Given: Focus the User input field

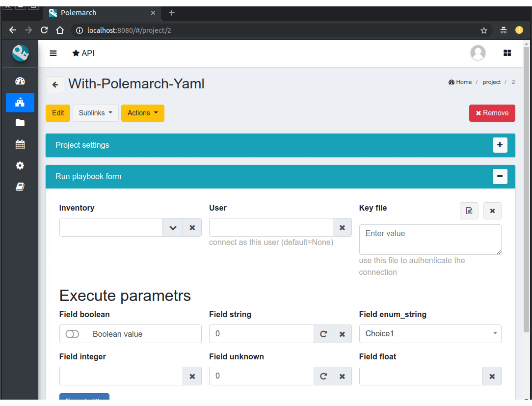Looking at the screenshot, I should 271,227.
